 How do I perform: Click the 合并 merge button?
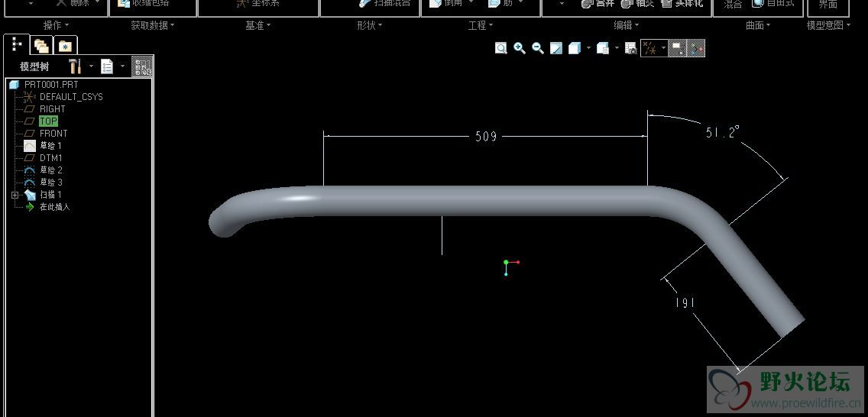[598, 3]
